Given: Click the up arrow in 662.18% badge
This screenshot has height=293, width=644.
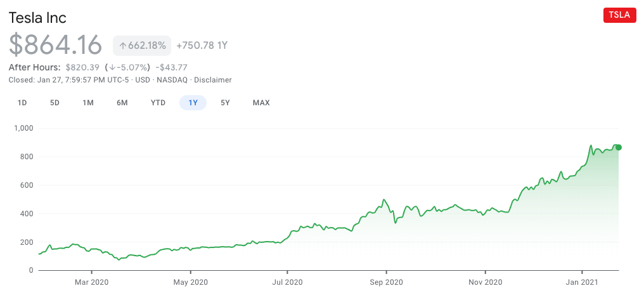Looking at the screenshot, I should (x=122, y=45).
